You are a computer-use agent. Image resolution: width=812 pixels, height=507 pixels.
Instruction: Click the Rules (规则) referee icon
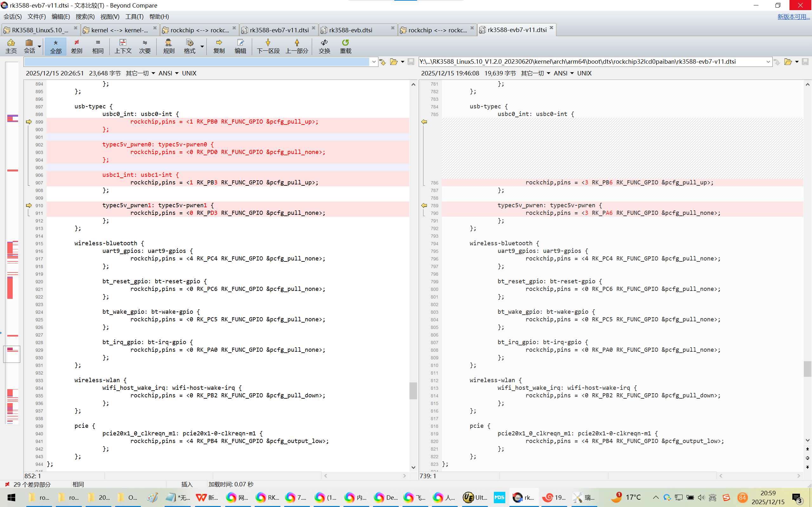[168, 46]
